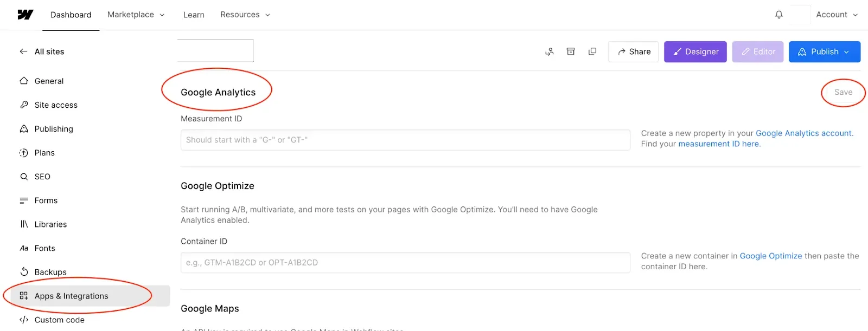Click the Site access key icon
The image size is (868, 331).
pyautogui.click(x=24, y=105)
